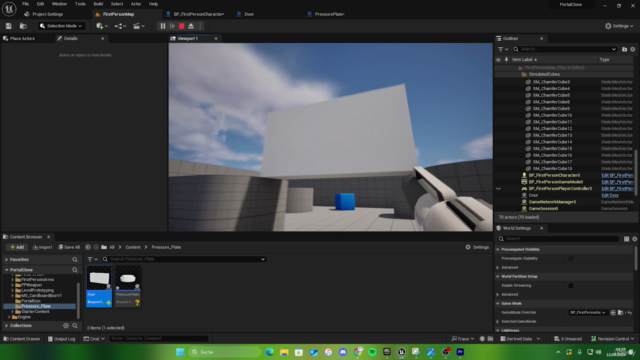Select the SimulatedCubes folder in the Outliner
This screenshot has height=360, width=640.
coord(544,75)
